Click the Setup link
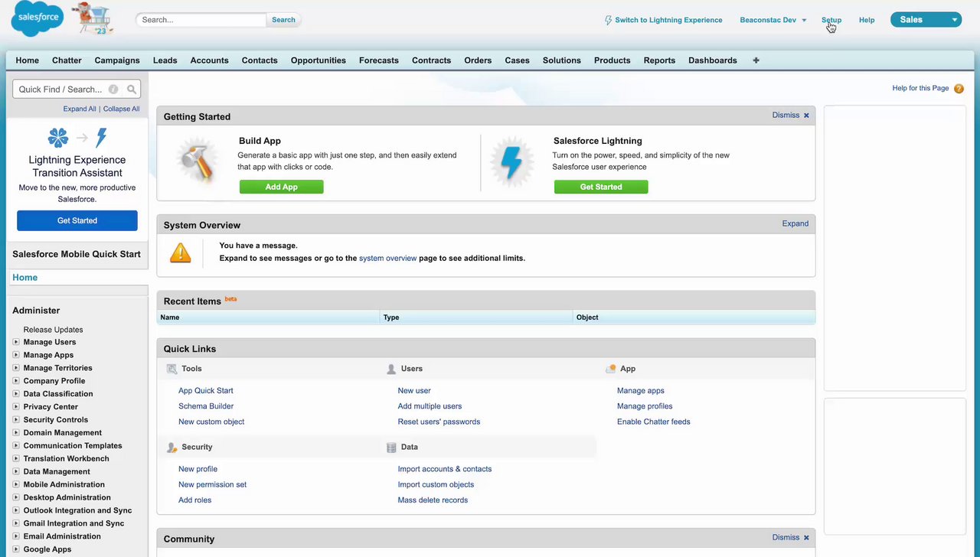 831,20
